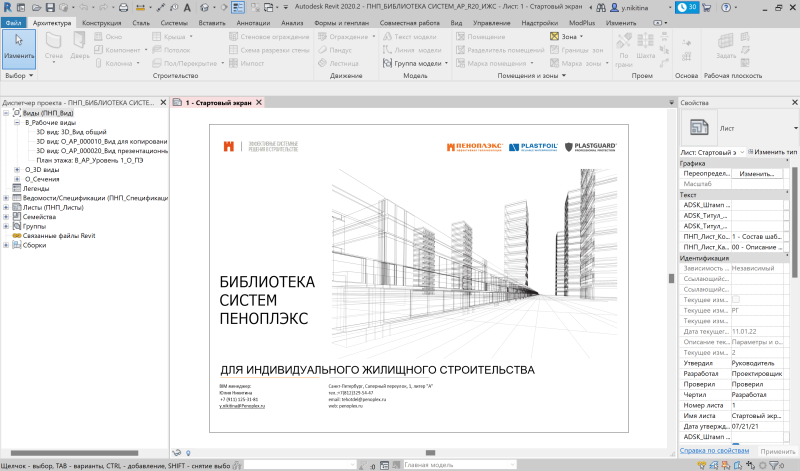Screen dimensions: 800x471
Task: Open the Выбор panel dropdown
Action: pyautogui.click(x=31, y=76)
